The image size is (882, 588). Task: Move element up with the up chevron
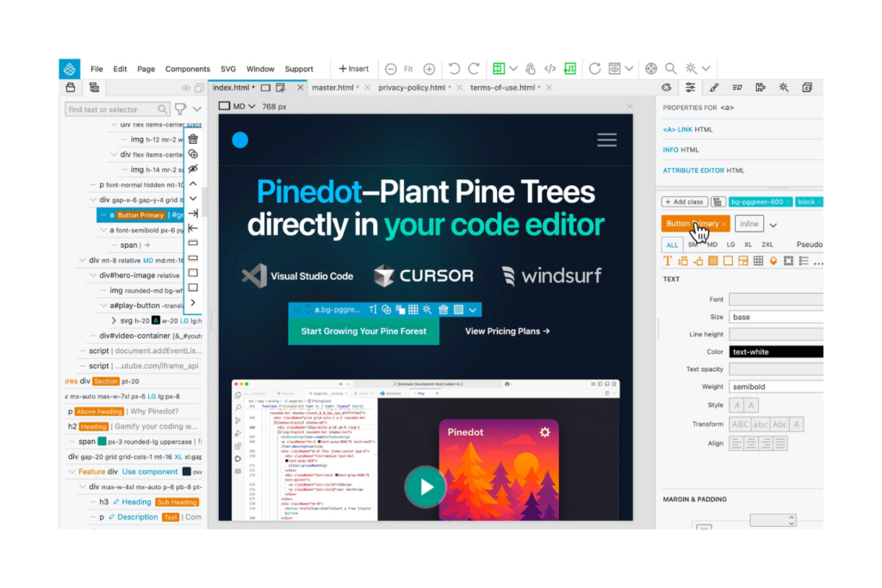pyautogui.click(x=193, y=184)
